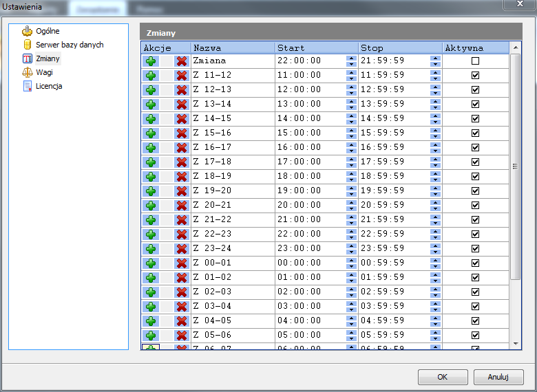Increase Start time of Z 13-14 with up arrow
The image size is (537, 392).
[351, 101]
